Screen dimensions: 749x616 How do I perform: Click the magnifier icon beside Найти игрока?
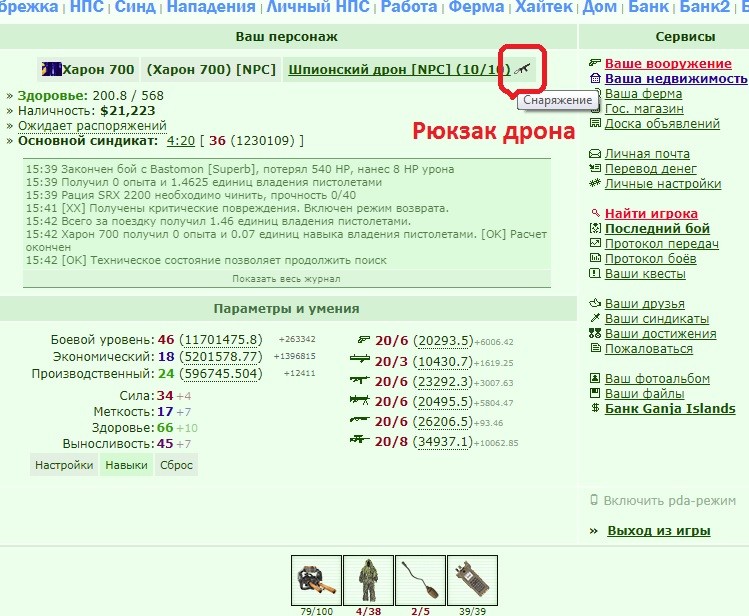coord(595,212)
